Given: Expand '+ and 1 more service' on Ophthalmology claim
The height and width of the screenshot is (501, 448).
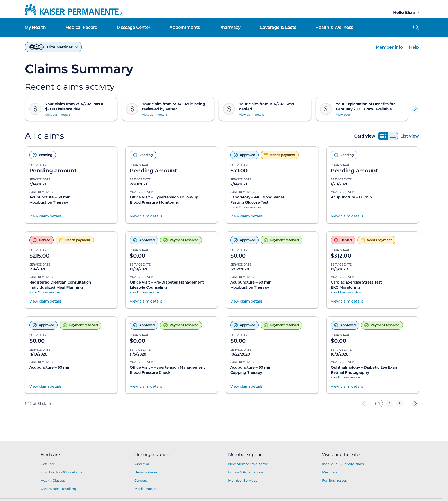Looking at the screenshot, I should coord(345,377).
